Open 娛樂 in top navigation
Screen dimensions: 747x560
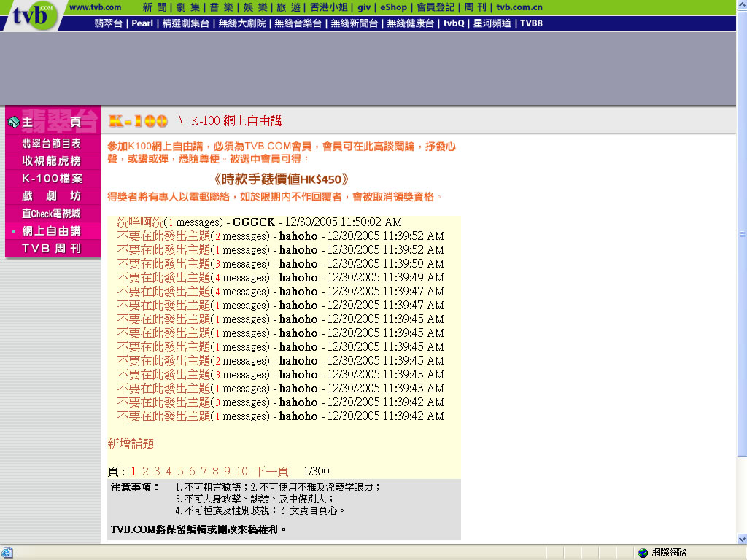255,7
